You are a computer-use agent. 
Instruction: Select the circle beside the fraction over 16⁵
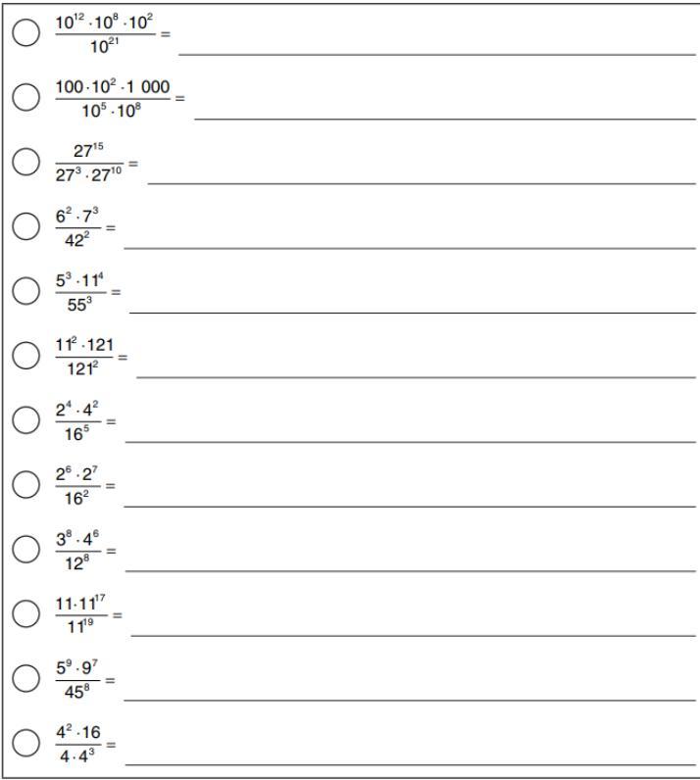(25, 421)
